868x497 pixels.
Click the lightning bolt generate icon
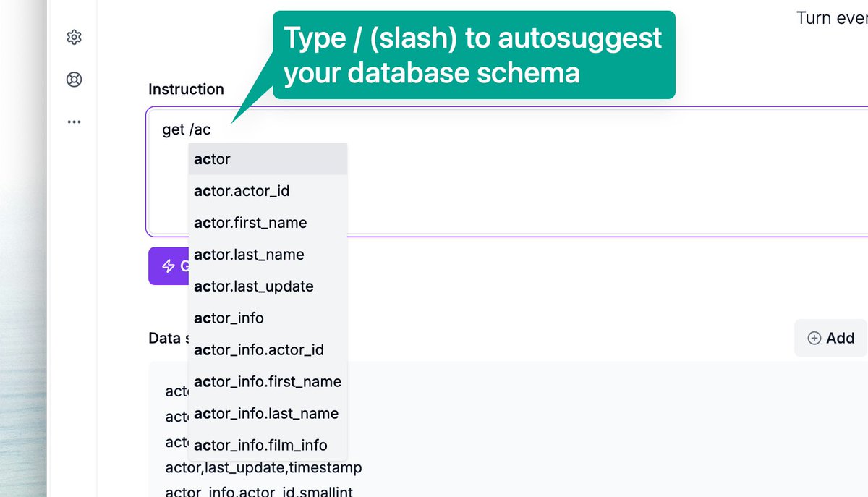tap(169, 266)
